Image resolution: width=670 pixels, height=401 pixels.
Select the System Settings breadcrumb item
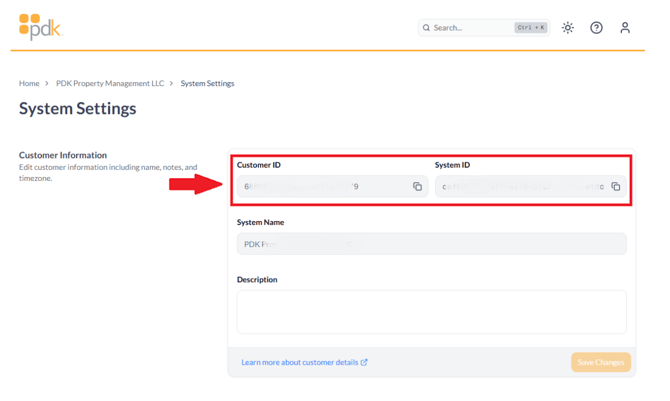tap(207, 84)
